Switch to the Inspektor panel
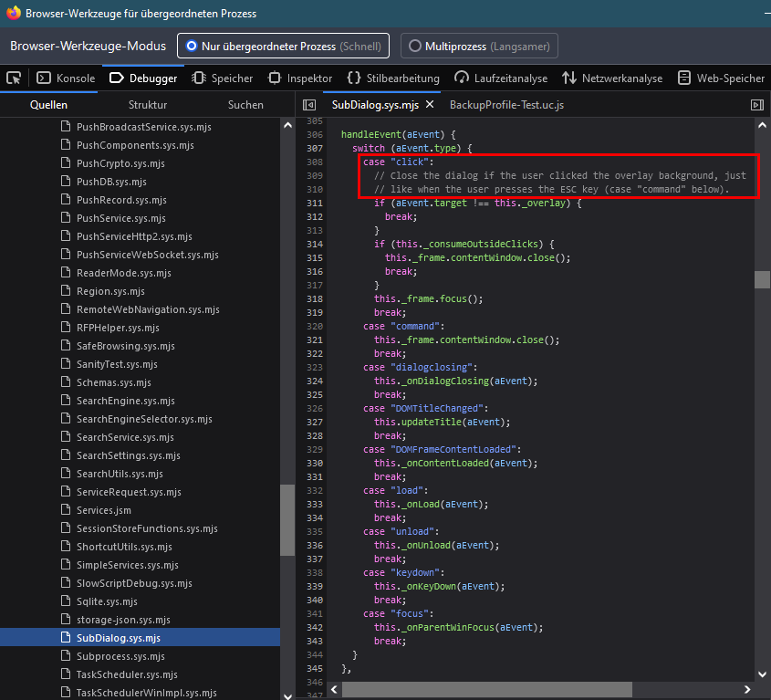This screenshot has width=771, height=700. point(300,78)
